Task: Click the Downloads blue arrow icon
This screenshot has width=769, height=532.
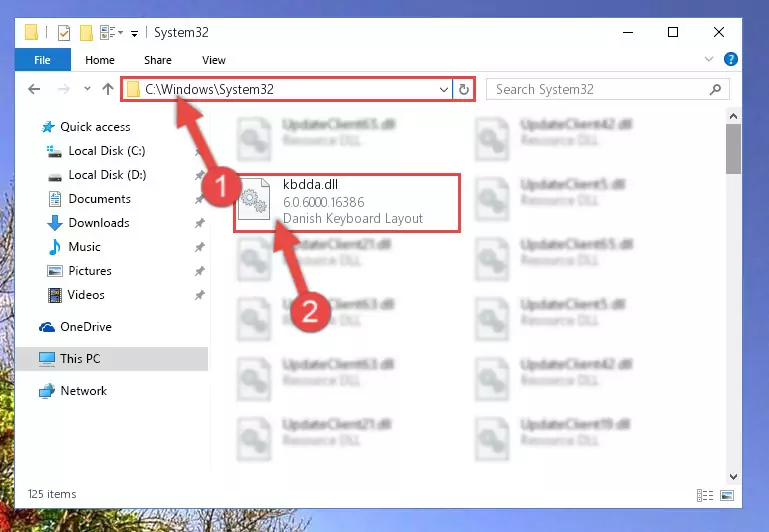Action: [x=54, y=223]
